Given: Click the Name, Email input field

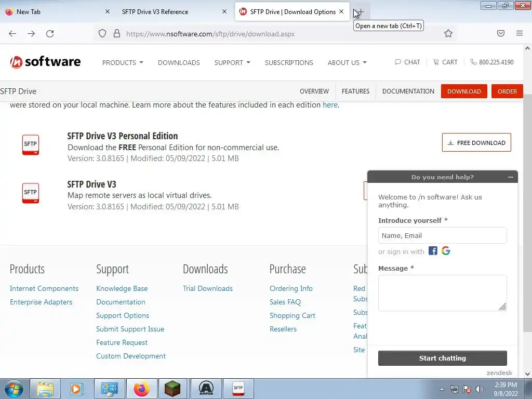Looking at the screenshot, I should tap(443, 235).
